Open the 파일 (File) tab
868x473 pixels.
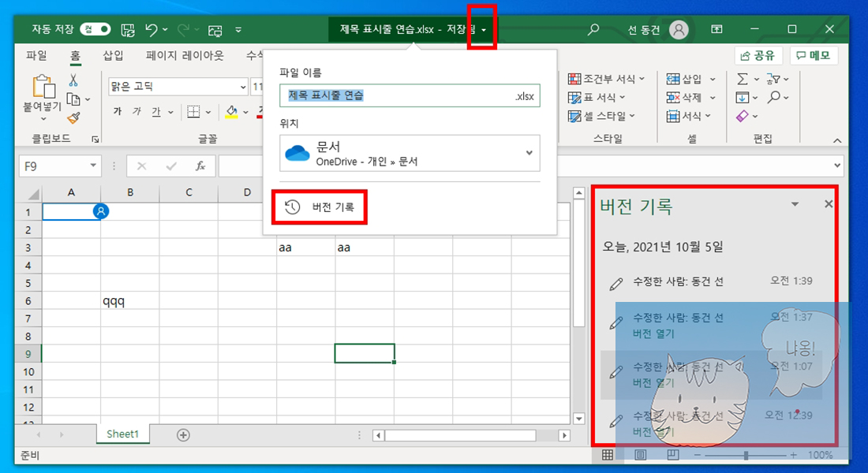coord(36,55)
